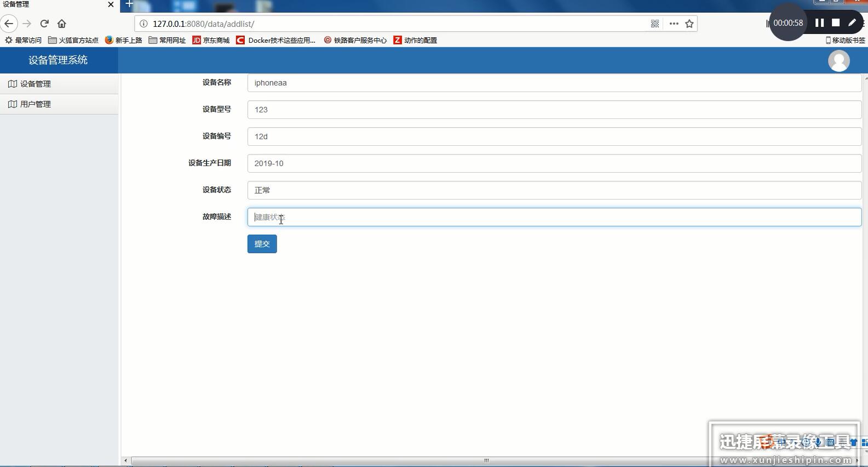Close the 设备管理 browser tab
The image size is (868, 467).
111,4
